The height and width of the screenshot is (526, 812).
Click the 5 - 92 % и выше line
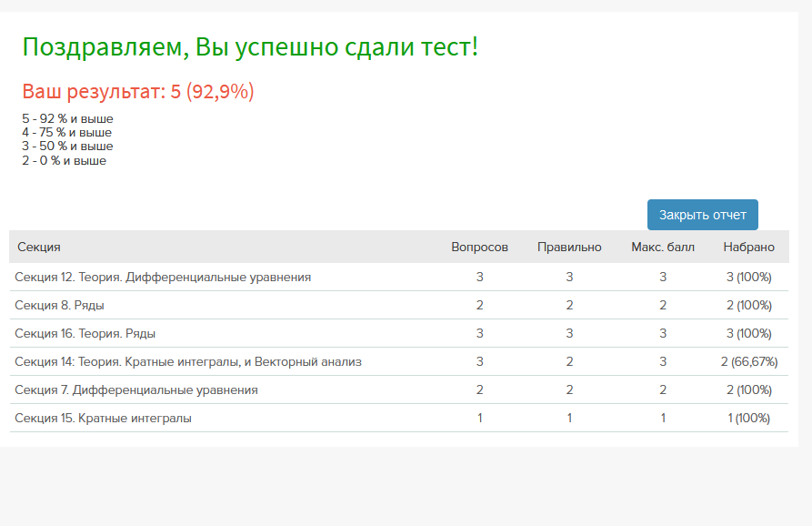pos(67,118)
